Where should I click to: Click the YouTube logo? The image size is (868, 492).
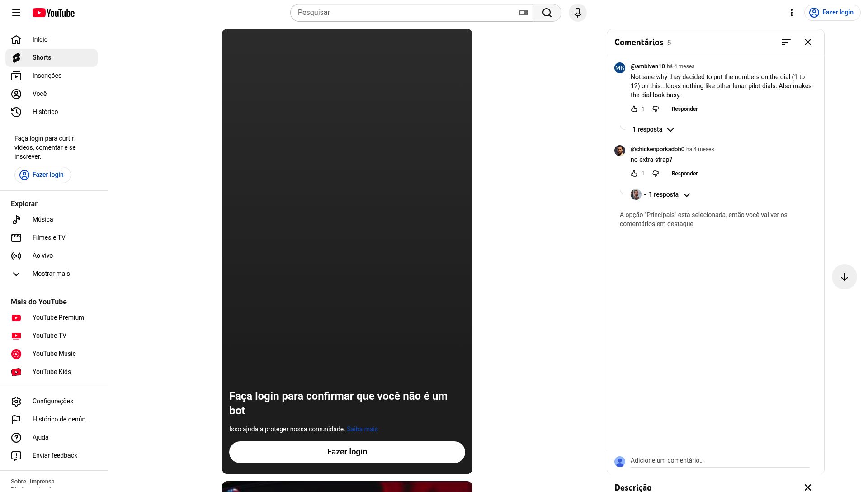coord(53,13)
